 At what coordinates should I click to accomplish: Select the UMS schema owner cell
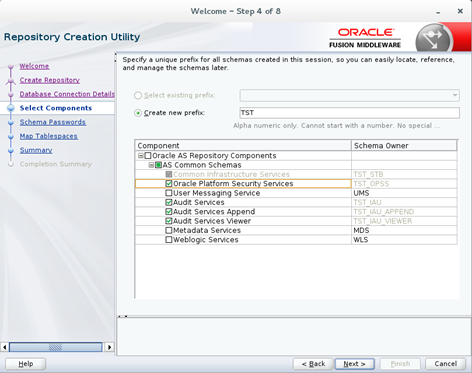(x=404, y=193)
